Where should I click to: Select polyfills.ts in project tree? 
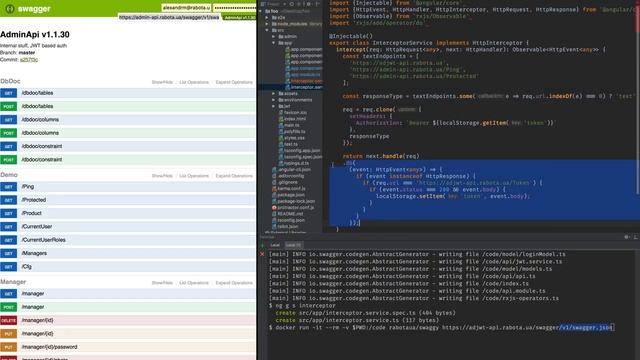pyautogui.click(x=295, y=132)
